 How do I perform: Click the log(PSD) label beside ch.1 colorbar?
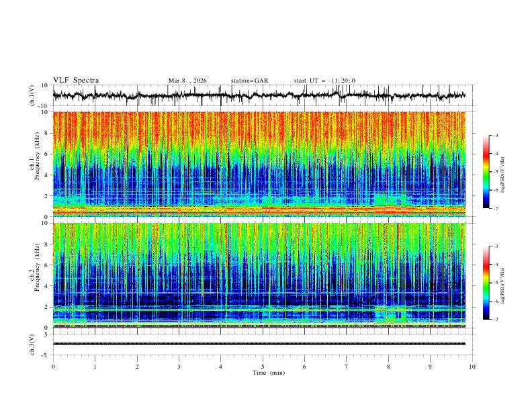(502, 175)
